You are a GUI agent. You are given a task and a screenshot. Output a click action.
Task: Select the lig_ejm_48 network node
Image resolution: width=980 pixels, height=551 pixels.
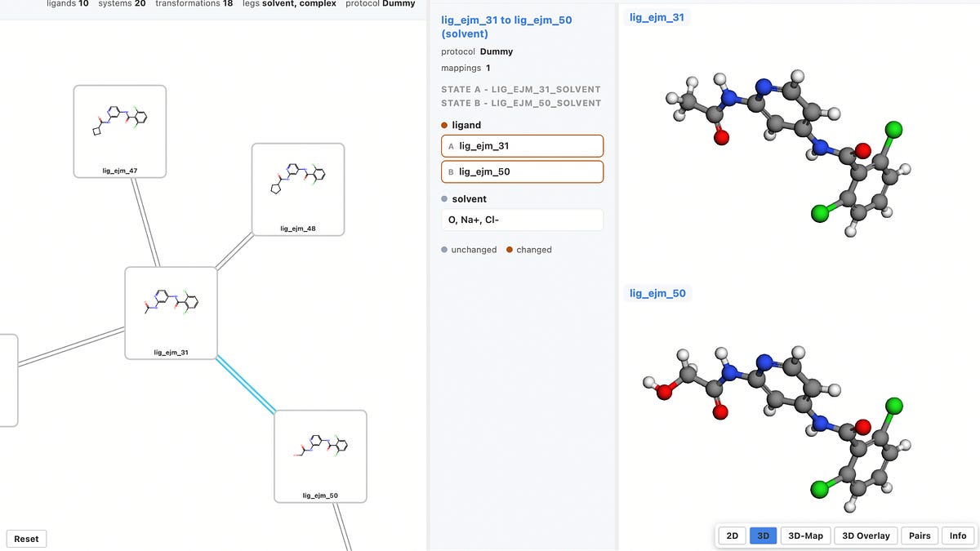[x=297, y=189]
